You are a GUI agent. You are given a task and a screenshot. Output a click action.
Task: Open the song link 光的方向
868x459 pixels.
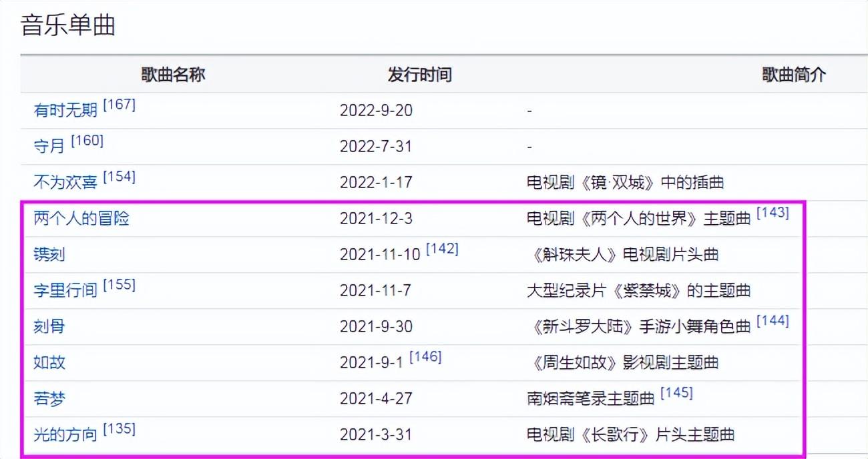[x=65, y=435]
